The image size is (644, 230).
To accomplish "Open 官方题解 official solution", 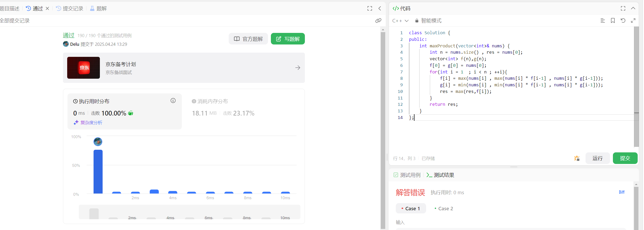I will [x=248, y=39].
